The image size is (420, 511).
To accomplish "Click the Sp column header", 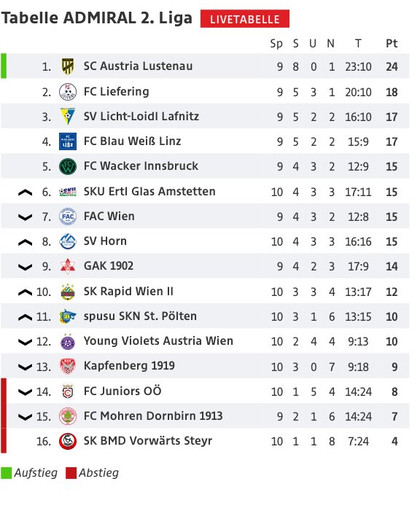I will (x=276, y=44).
